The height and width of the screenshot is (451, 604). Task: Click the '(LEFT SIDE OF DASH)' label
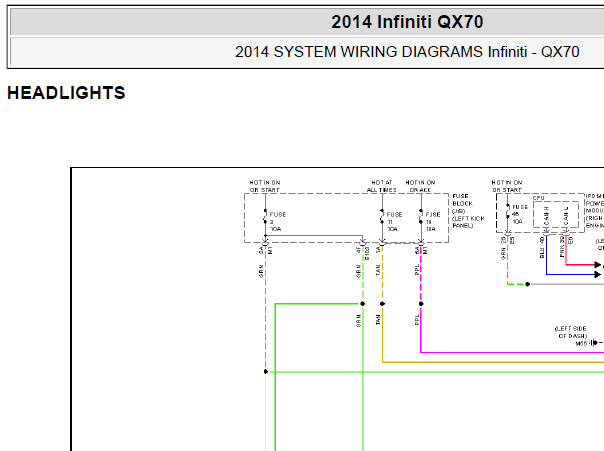tap(570, 332)
